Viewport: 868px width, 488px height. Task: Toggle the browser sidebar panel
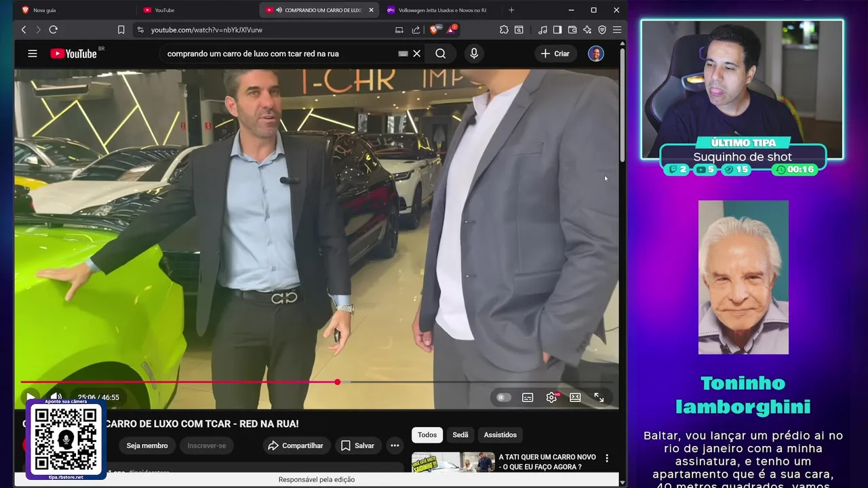click(x=557, y=30)
